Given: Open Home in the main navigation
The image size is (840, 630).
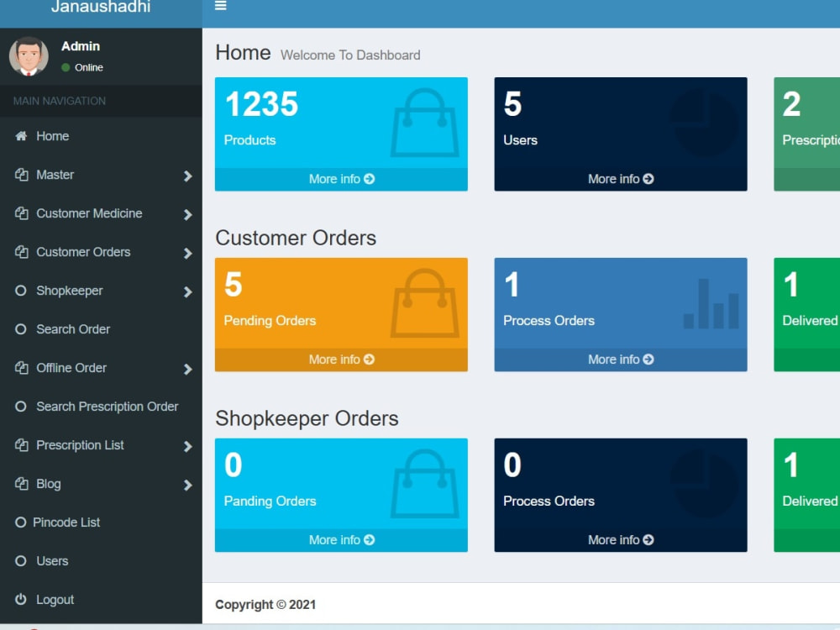Looking at the screenshot, I should tap(101, 136).
